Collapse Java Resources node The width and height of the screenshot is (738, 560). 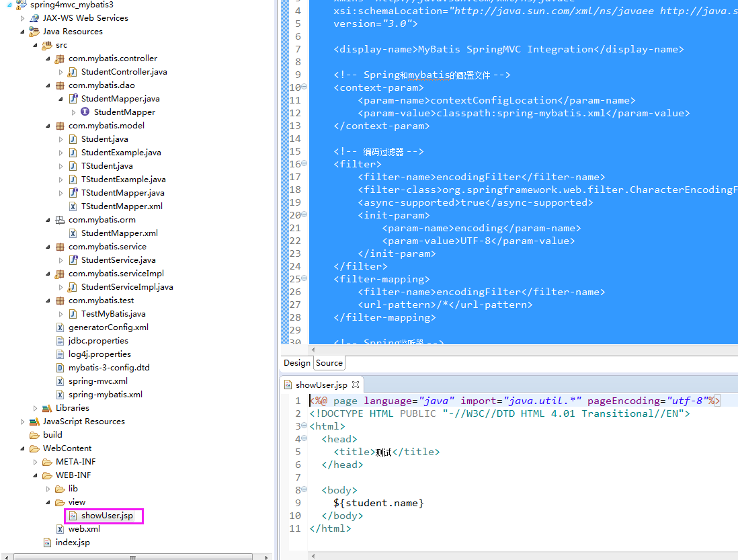click(x=22, y=32)
